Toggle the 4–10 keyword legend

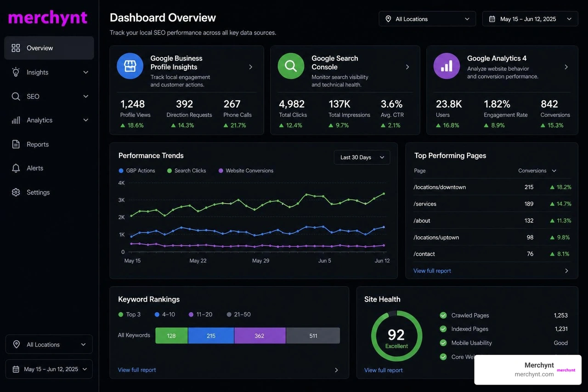tap(165, 314)
